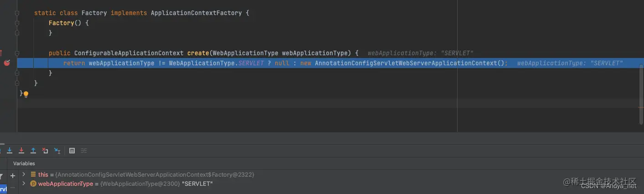Viewport: 644px width, 194px height.
Task: Click 'new AnnotationConfigServletWebServerApplicationContext()' constructor call
Action: pos(403,63)
